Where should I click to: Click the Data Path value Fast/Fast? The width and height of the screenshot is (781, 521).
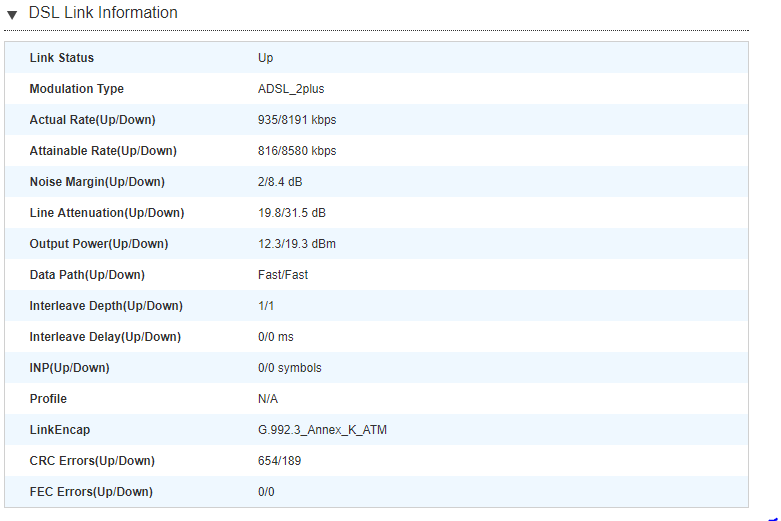(x=283, y=275)
